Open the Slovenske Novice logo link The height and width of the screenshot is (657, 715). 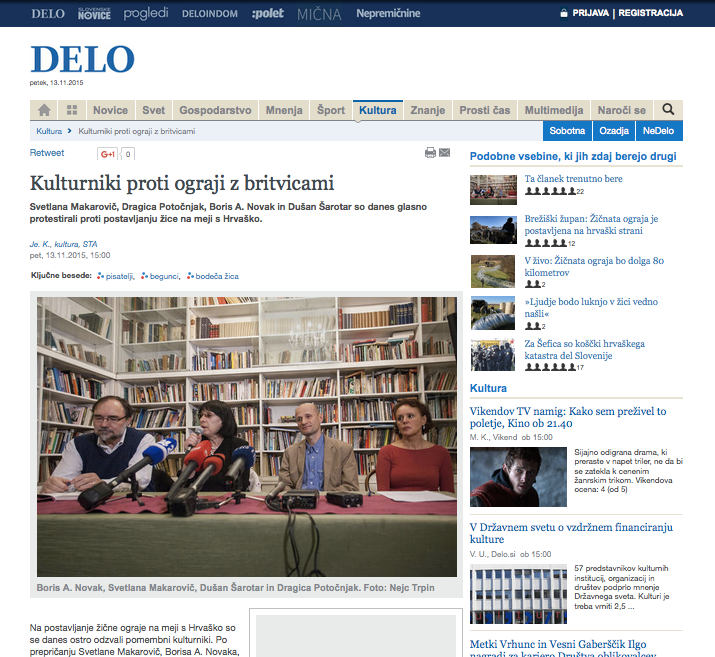click(x=94, y=14)
